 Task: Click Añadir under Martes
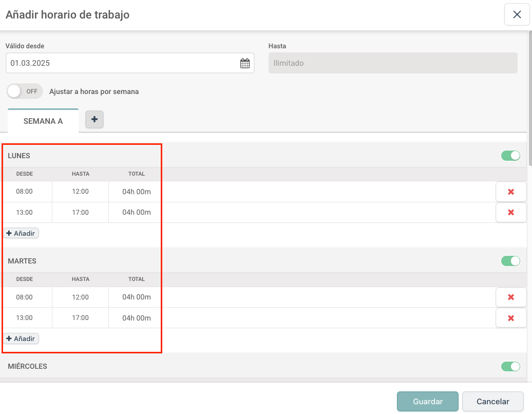(21, 338)
